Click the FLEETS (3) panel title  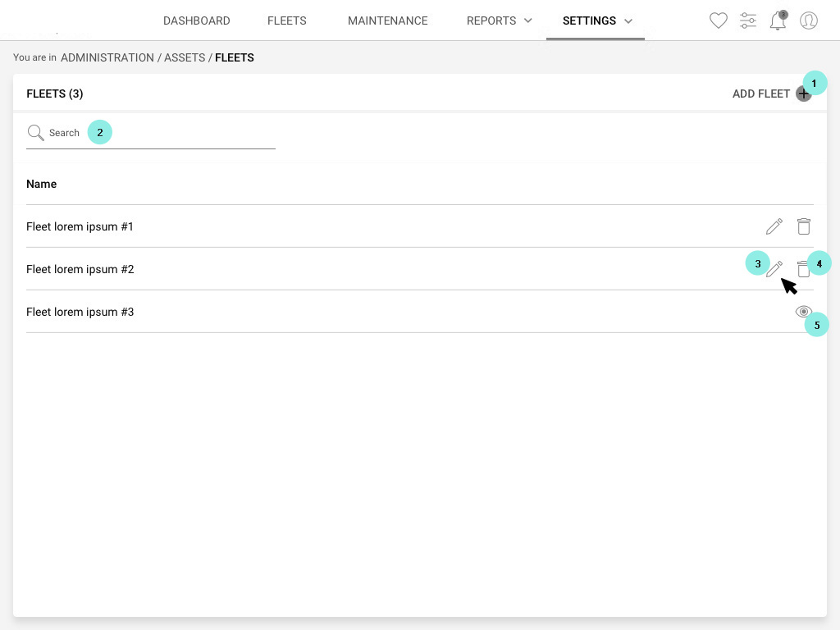coord(55,94)
